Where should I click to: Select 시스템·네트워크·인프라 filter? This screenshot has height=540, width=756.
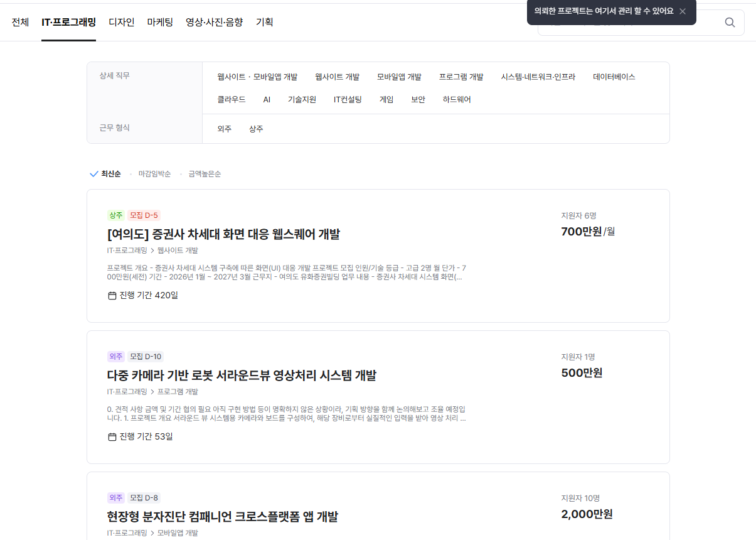tap(538, 77)
